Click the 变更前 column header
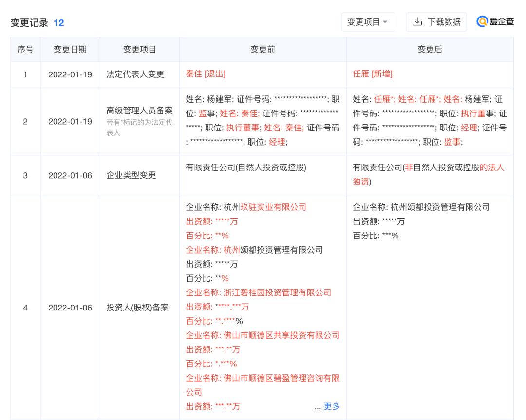 (x=262, y=49)
